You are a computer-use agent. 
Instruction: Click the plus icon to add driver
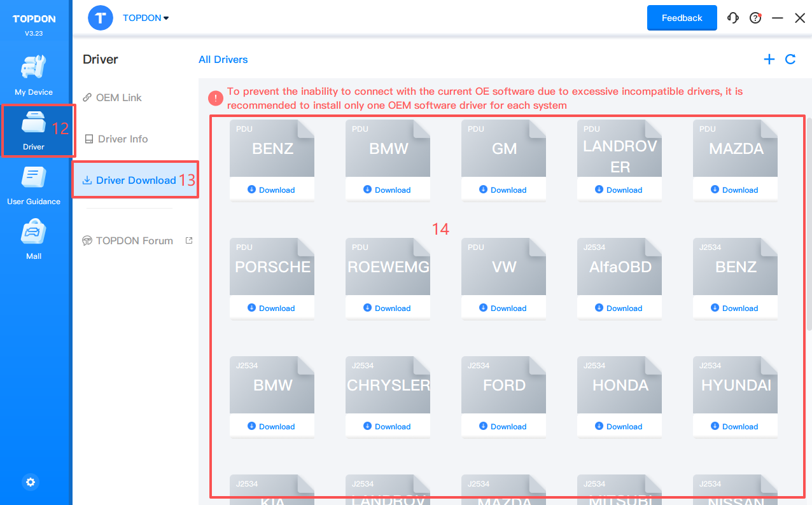point(769,59)
